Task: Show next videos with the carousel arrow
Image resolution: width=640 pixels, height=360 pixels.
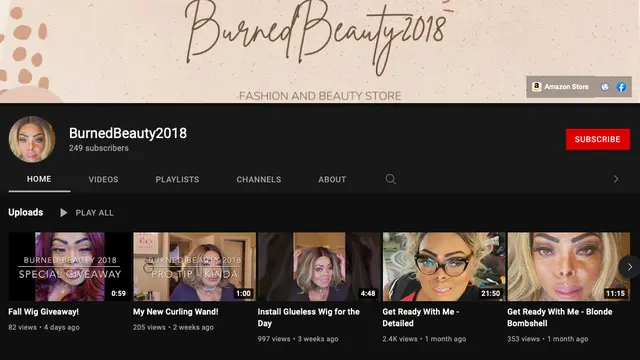Action: [629, 267]
